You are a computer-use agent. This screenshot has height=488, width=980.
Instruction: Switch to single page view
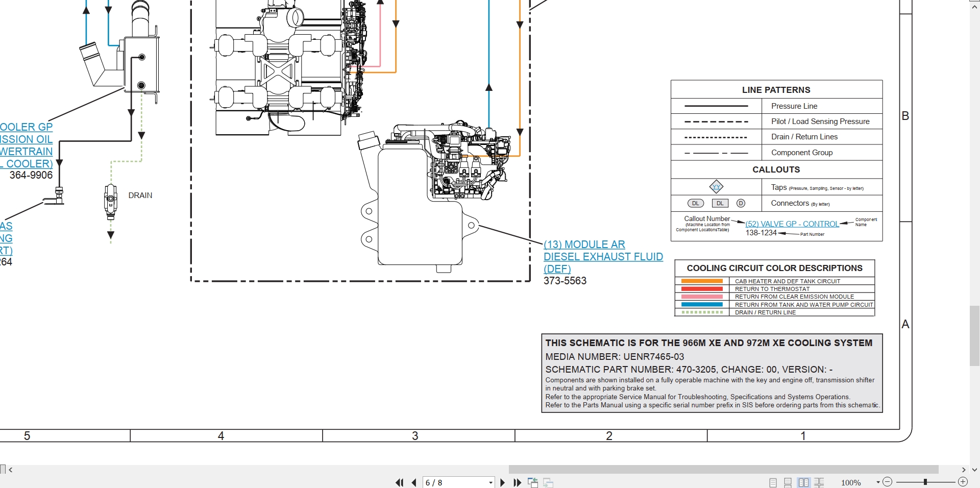point(773,482)
